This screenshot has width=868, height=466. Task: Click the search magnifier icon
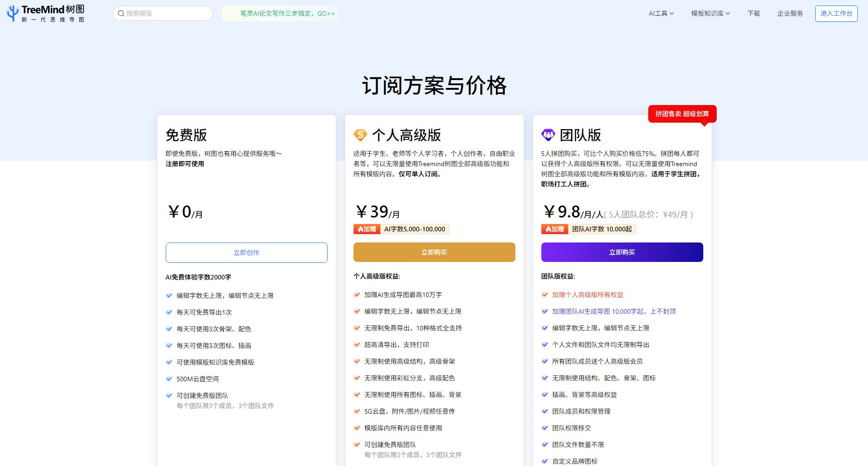121,13
